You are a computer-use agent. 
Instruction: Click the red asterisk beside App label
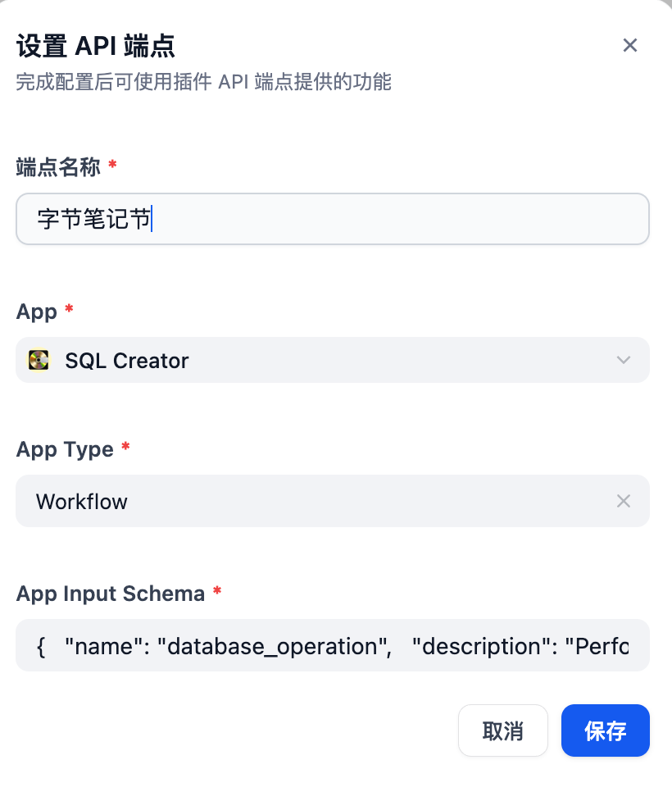click(69, 308)
